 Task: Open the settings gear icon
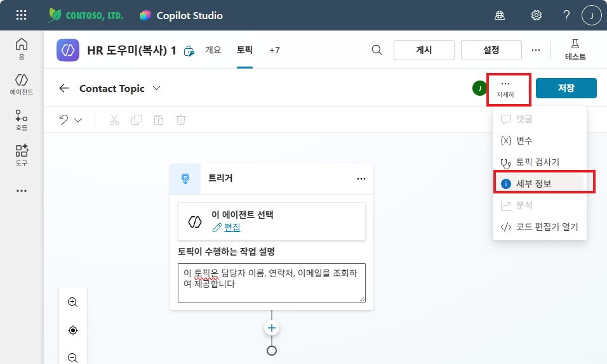coord(536,15)
